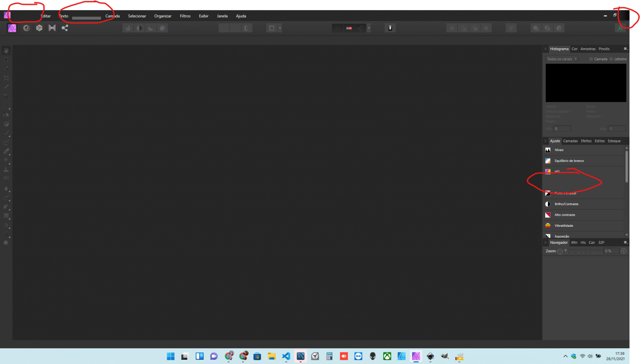640x364 pixels.
Task: Open the Navegador panel menu
Action: (625, 242)
